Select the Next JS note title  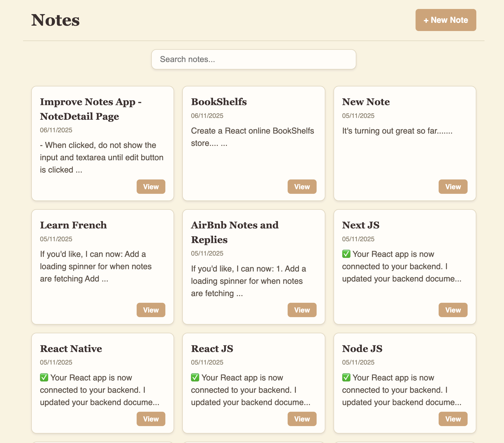point(361,225)
